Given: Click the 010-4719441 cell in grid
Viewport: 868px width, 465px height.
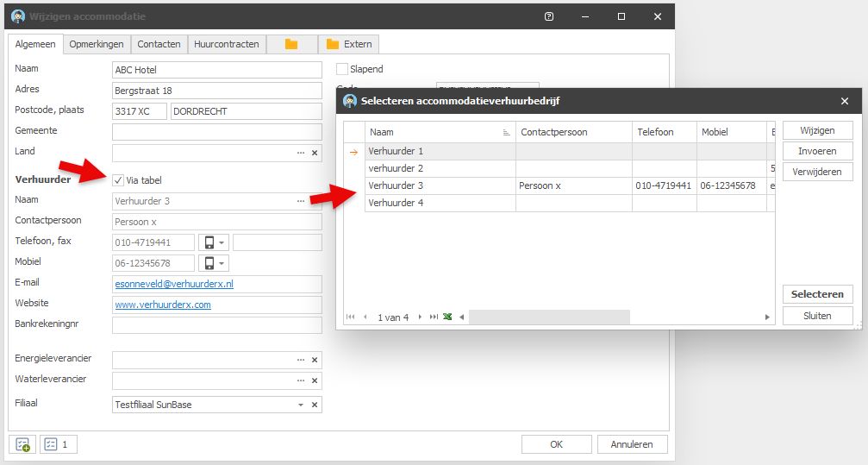Looking at the screenshot, I should pyautogui.click(x=665, y=185).
